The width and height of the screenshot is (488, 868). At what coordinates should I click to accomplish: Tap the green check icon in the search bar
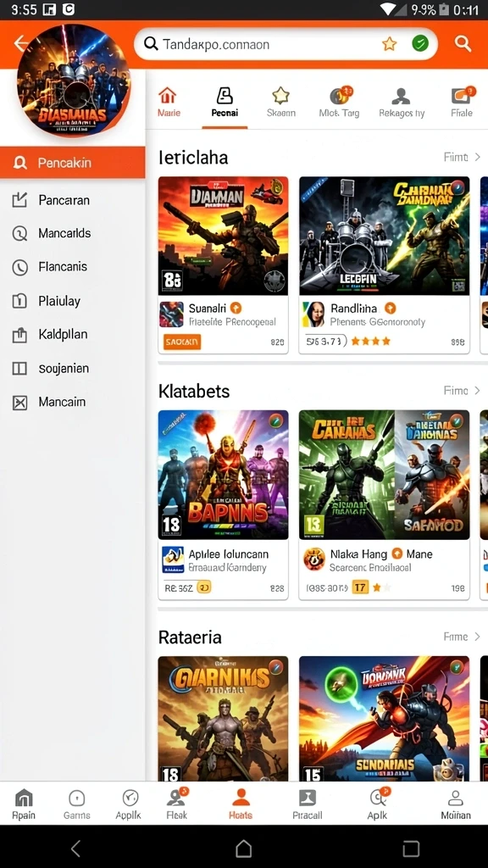(420, 44)
